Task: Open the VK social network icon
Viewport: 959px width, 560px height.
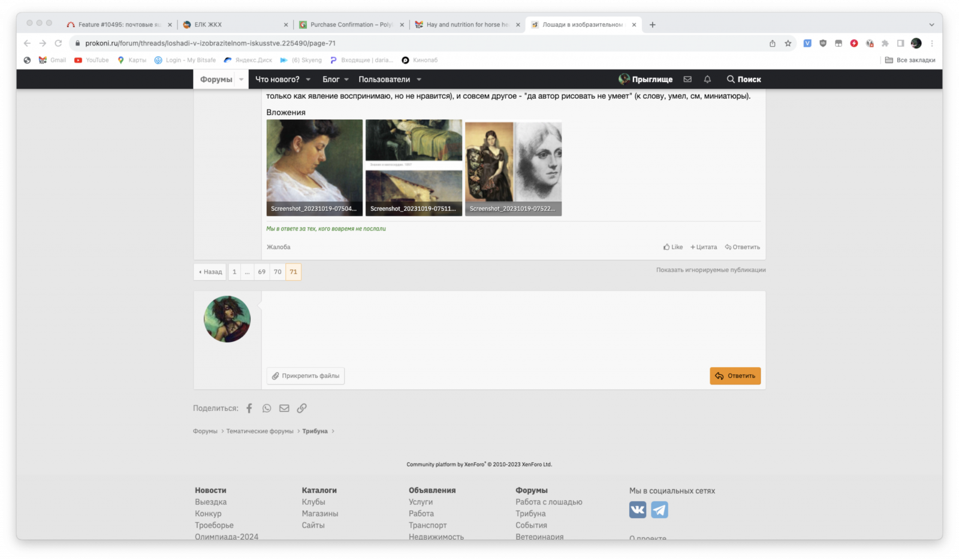Action: click(638, 510)
